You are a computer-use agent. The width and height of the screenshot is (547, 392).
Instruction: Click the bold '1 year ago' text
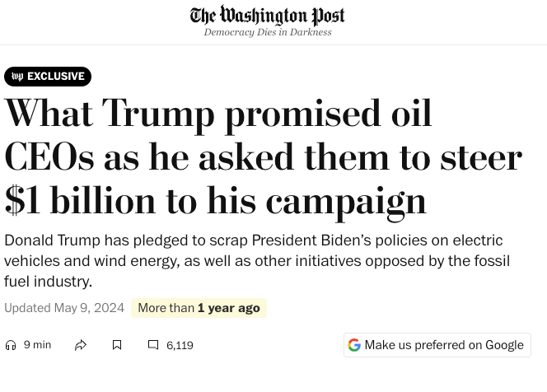click(x=228, y=308)
